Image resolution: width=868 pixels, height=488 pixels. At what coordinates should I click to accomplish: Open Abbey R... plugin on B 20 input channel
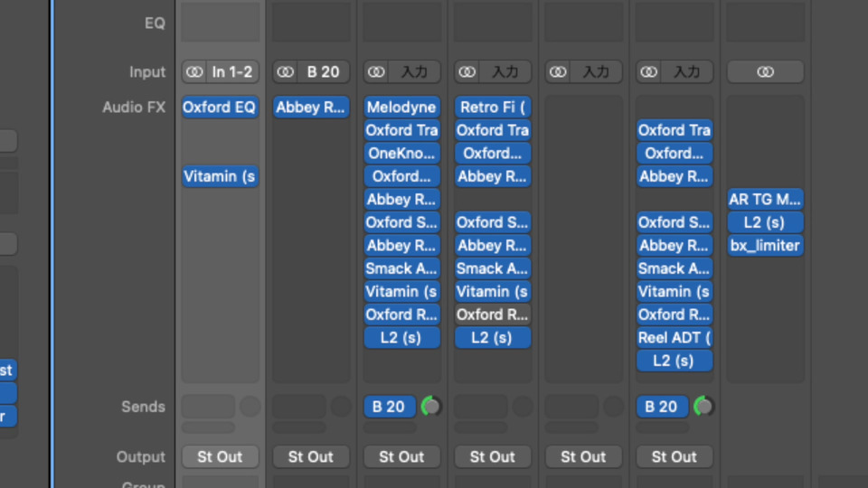311,107
